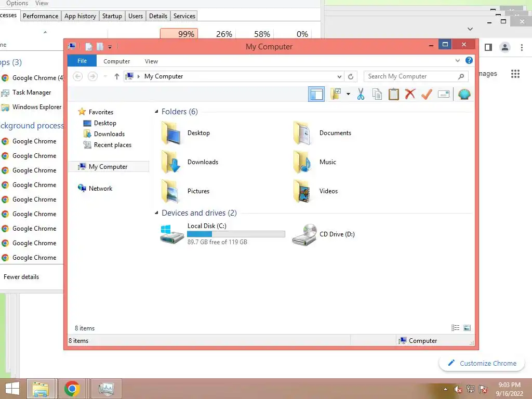Toggle the navigation pane layout button

tap(316, 94)
